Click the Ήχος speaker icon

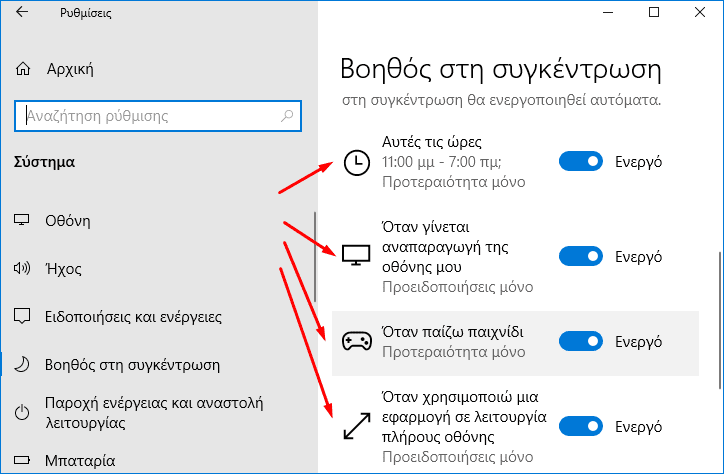coord(23,268)
